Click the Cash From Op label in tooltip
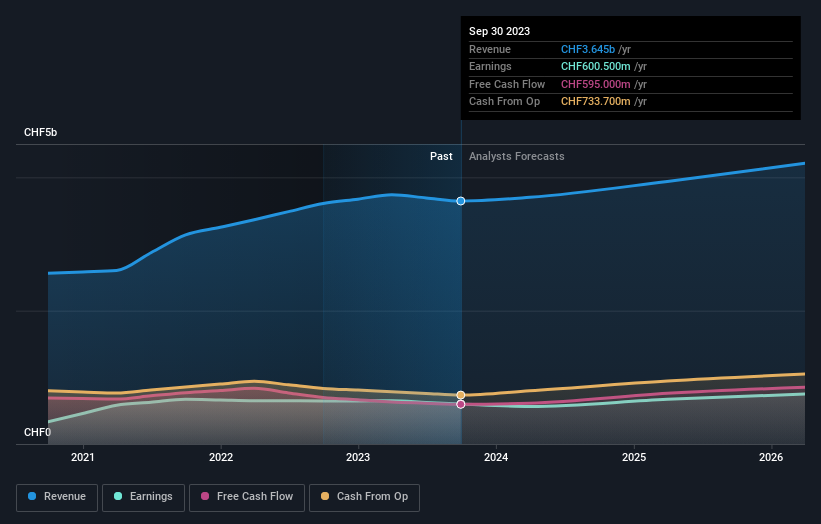 click(504, 102)
